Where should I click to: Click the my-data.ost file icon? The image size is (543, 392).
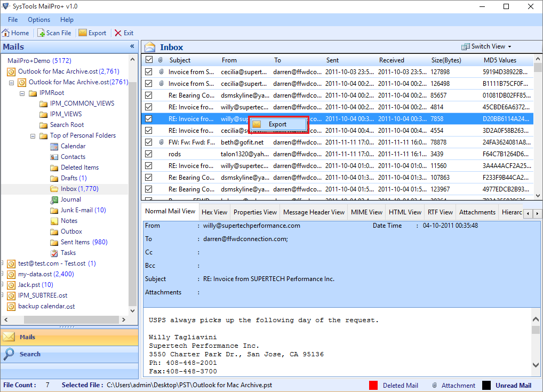click(x=11, y=274)
